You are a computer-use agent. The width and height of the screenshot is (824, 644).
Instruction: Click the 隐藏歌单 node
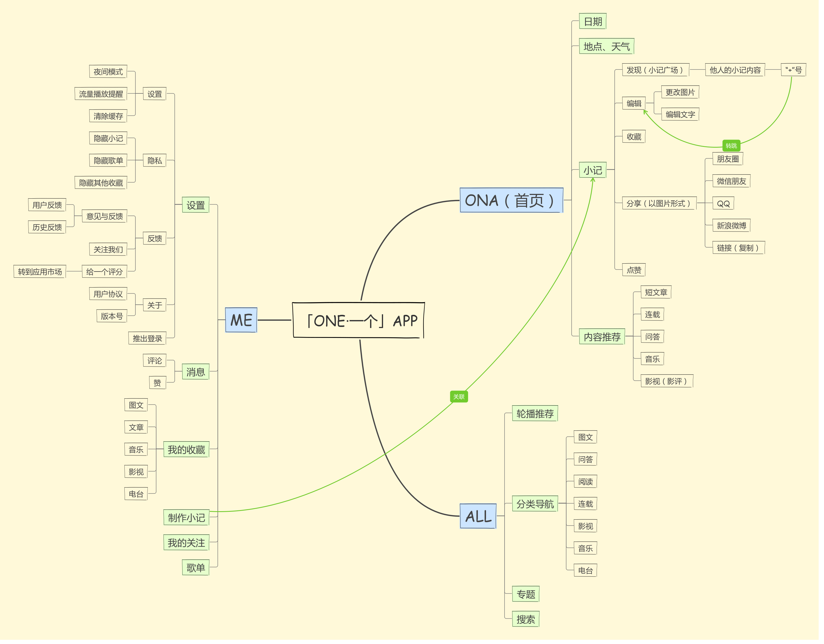click(x=109, y=161)
